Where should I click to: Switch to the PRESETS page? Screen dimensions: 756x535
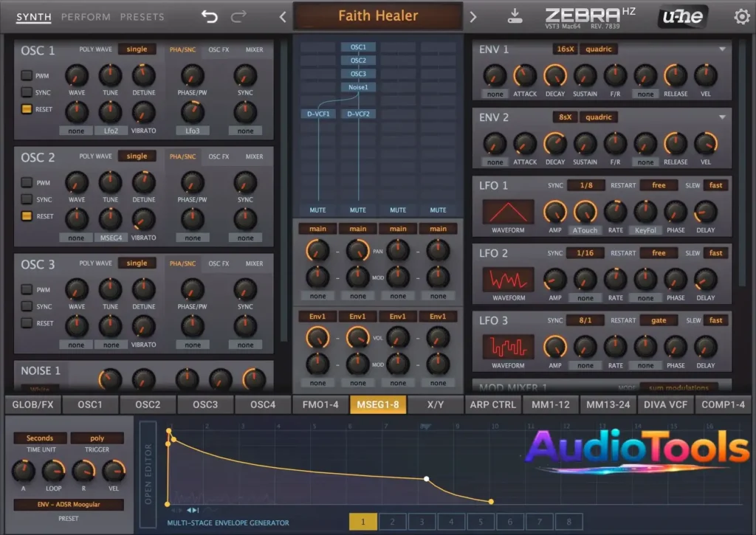pos(142,17)
